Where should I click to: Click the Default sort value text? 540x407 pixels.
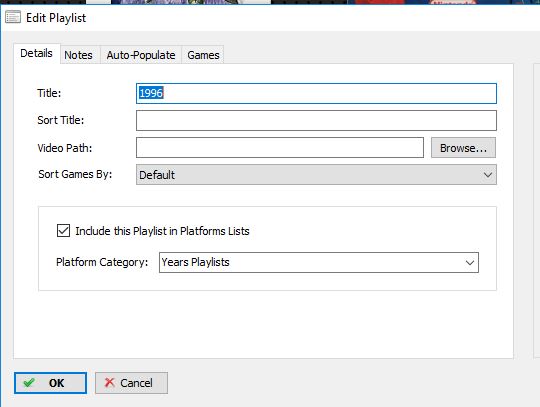pos(157,175)
